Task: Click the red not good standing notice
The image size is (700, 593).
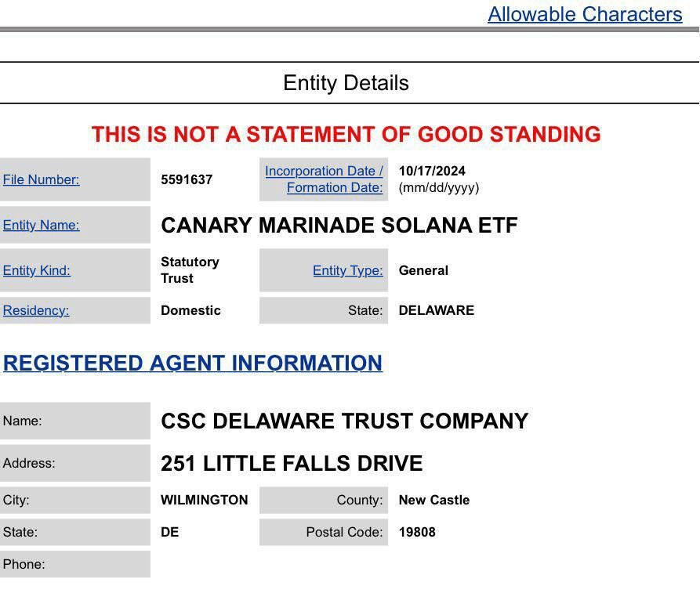Action: tap(346, 135)
